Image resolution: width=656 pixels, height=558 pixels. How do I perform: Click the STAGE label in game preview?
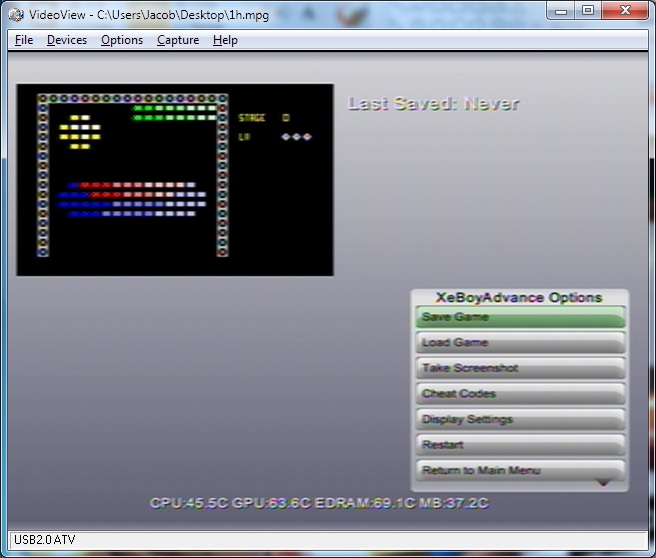[x=251, y=118]
